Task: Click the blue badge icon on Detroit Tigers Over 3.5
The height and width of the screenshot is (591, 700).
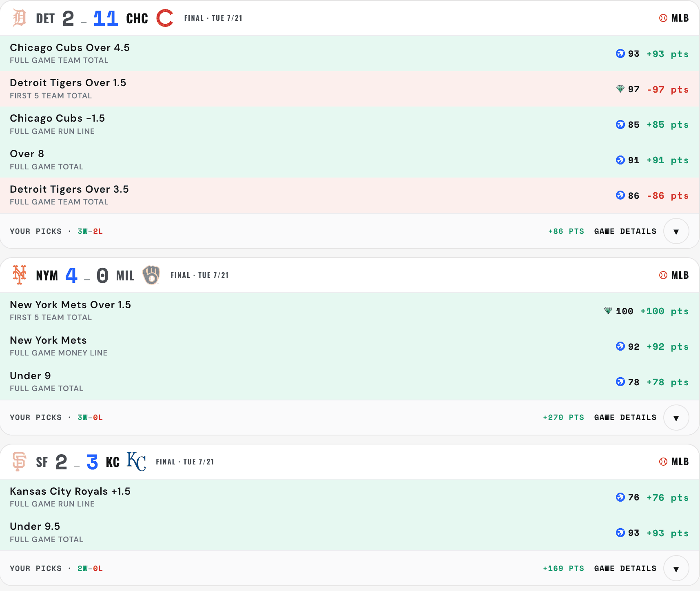Action: [x=620, y=196]
